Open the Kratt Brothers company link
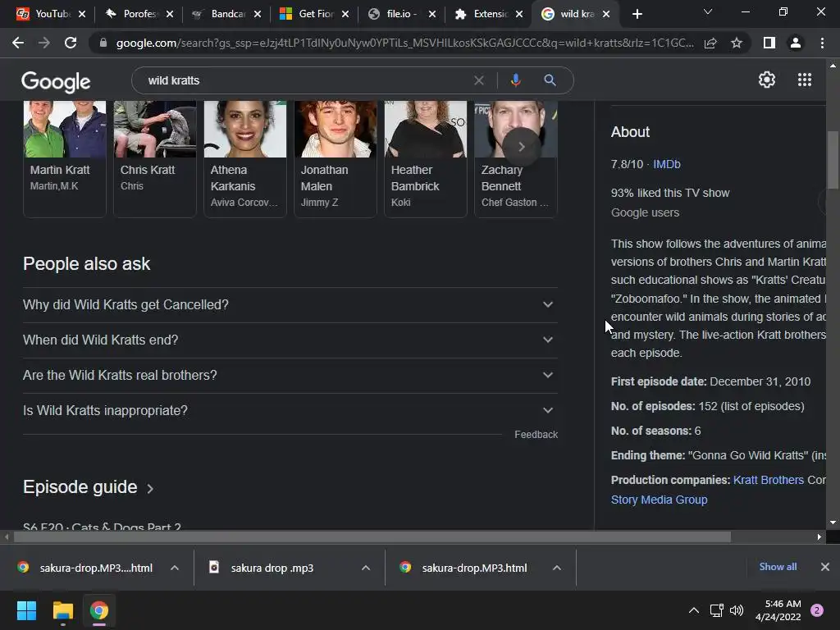This screenshot has width=840, height=630. point(768,480)
